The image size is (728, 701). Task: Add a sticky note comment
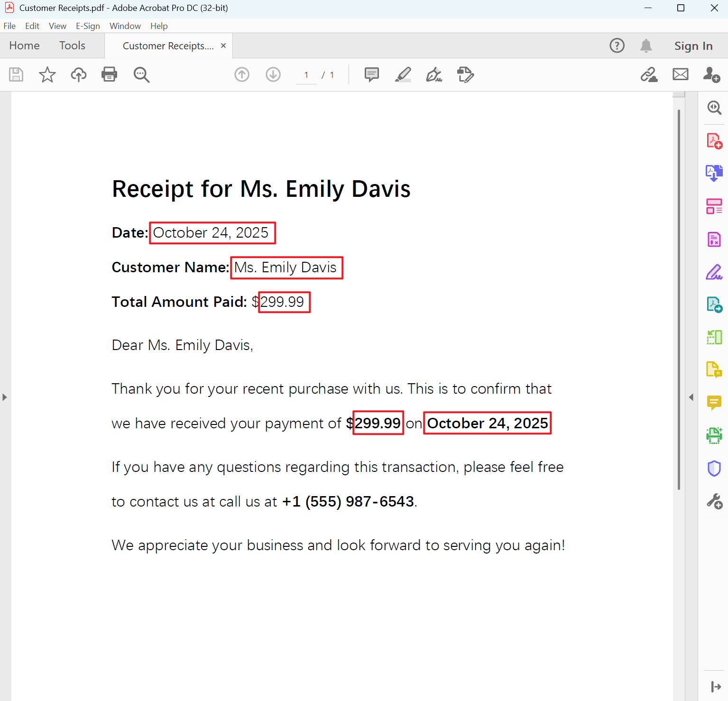(371, 74)
